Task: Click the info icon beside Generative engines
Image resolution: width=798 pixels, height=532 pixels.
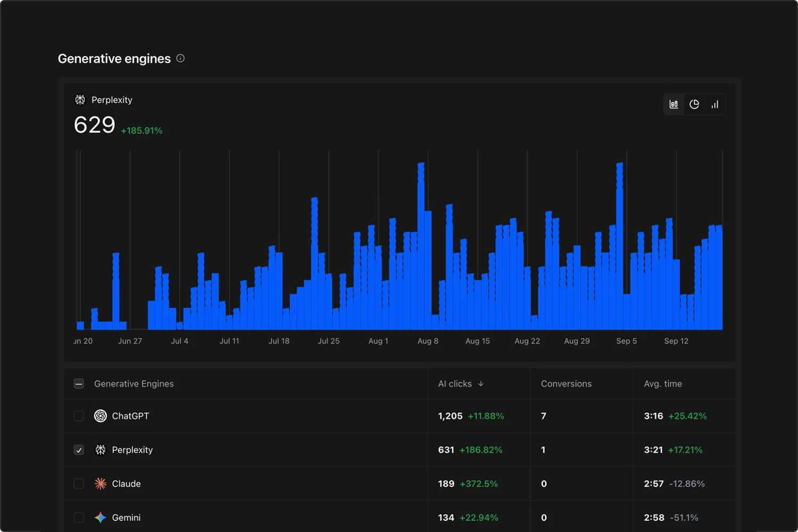Action: tap(180, 59)
